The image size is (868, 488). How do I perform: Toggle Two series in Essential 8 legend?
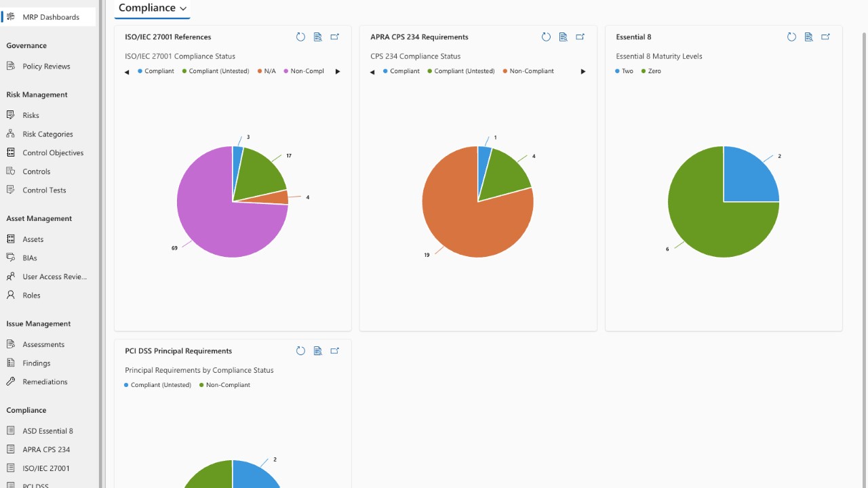(625, 71)
